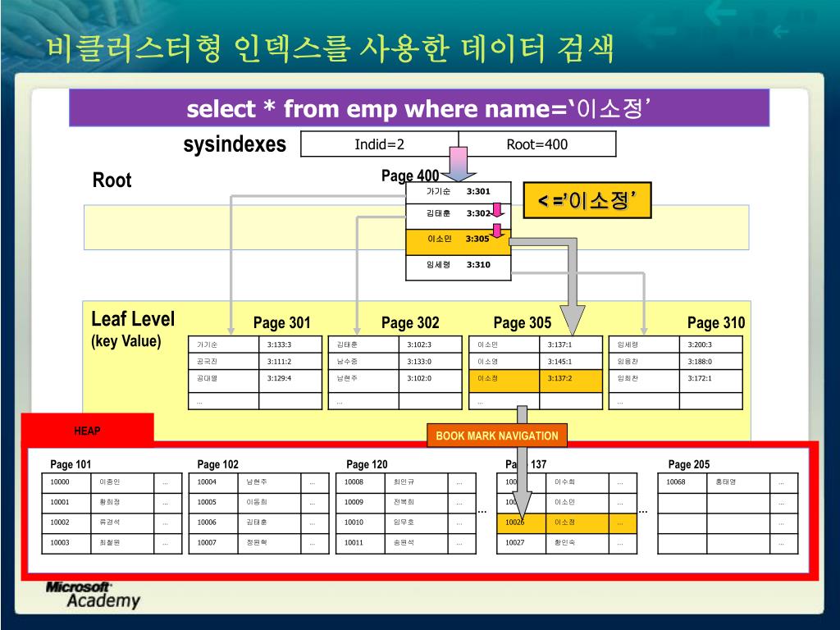Viewport: 840px width, 630px height.
Task: Click the Page 102 heap label
Action: [x=217, y=464]
